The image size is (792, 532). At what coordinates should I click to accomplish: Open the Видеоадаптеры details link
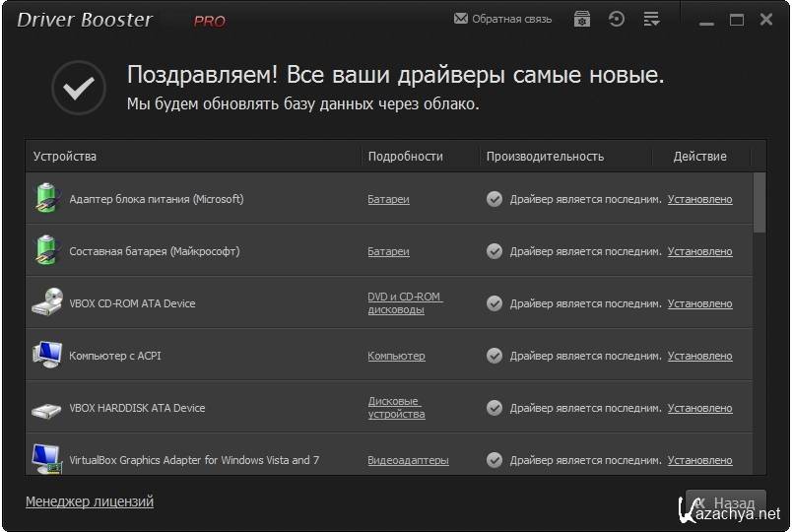[408, 460]
